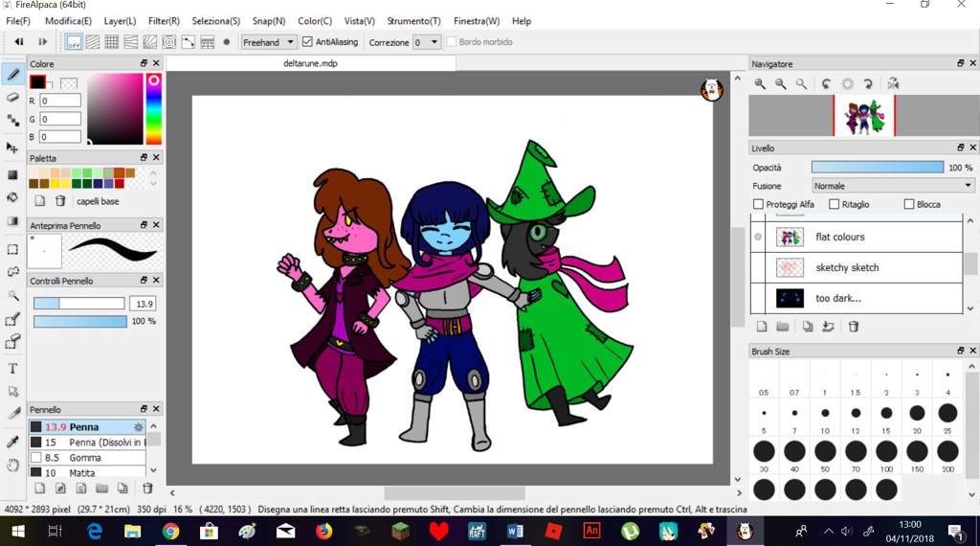The height and width of the screenshot is (546, 980).
Task: Select the 10 Matita brush
Action: pyautogui.click(x=87, y=473)
